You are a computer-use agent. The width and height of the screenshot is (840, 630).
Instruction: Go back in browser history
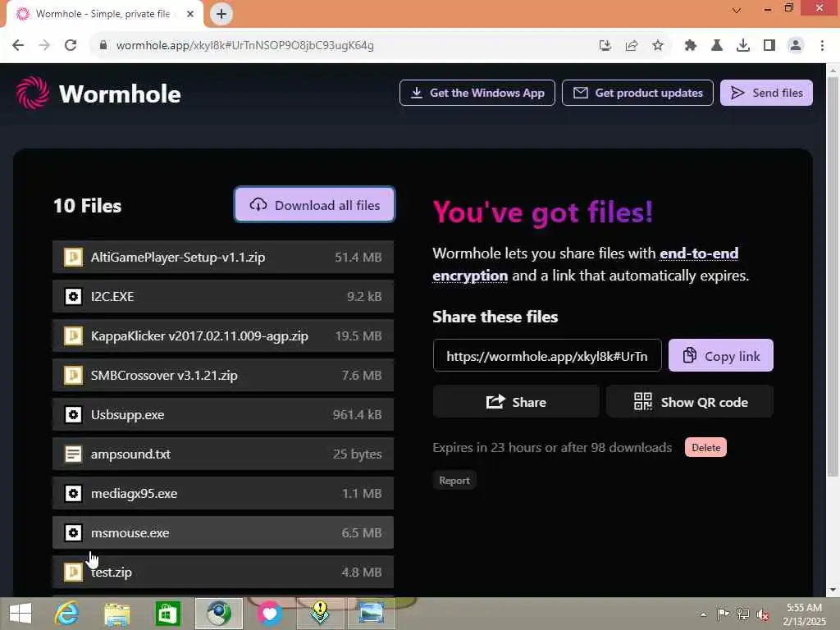pos(18,46)
